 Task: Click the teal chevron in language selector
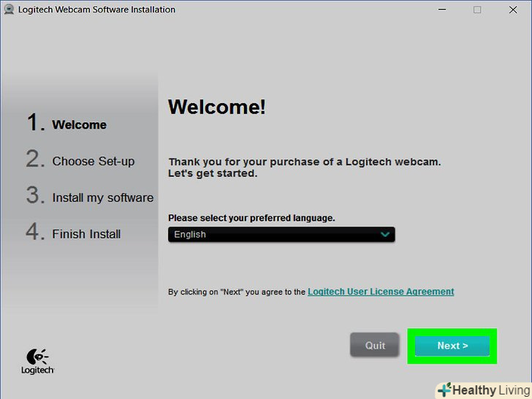[384, 235]
